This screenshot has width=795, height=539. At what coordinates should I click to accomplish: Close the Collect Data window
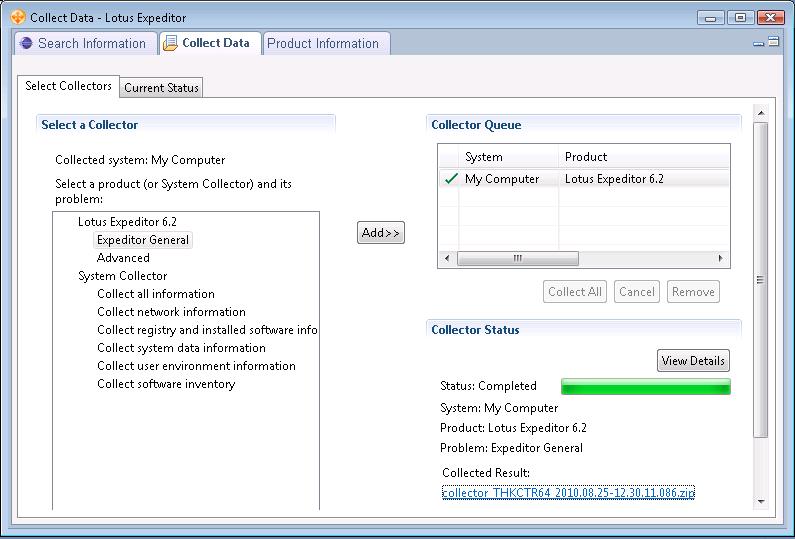(x=771, y=18)
